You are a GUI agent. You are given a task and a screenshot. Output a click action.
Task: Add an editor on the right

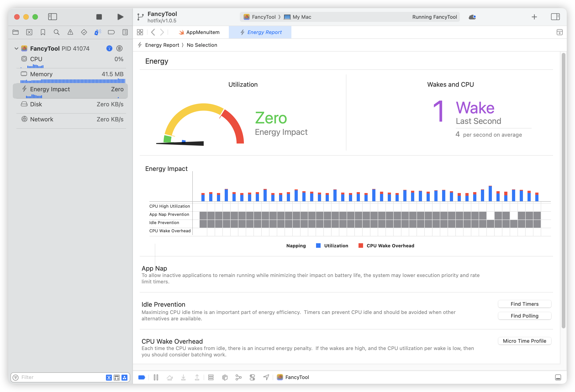(x=559, y=32)
